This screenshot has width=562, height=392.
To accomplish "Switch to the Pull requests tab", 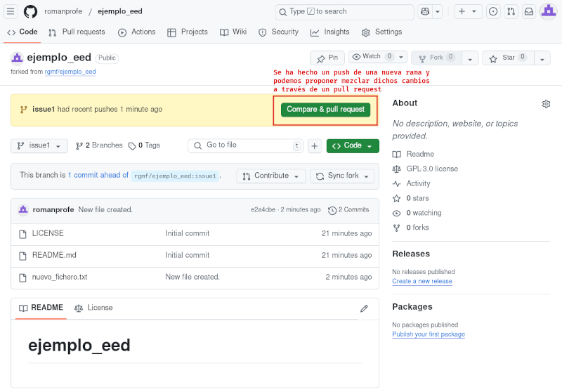I will click(77, 32).
